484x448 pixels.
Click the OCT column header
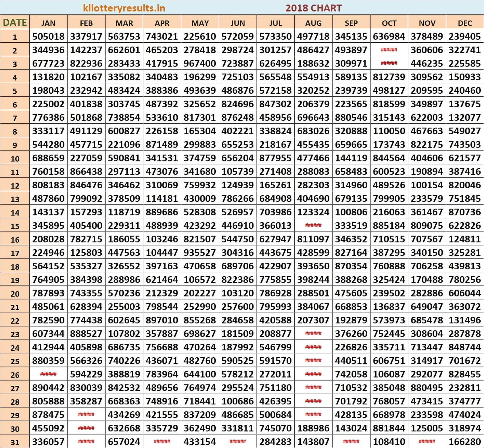[389, 23]
